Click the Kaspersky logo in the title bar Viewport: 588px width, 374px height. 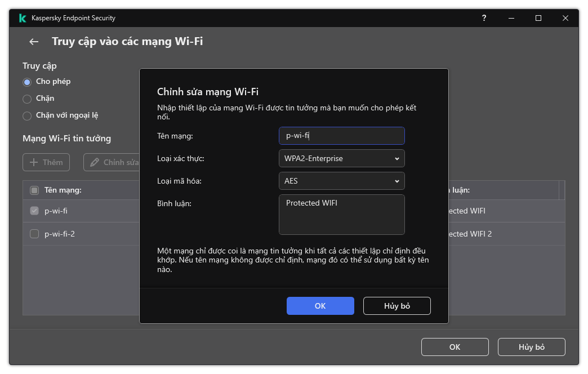tap(23, 18)
